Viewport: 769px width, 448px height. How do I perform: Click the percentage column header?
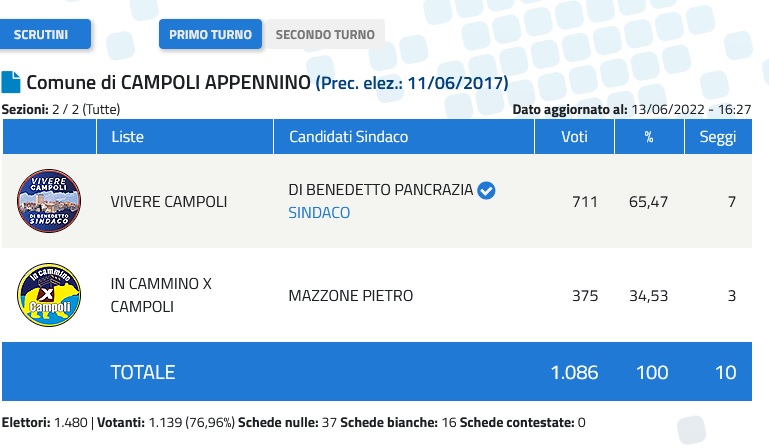647,137
